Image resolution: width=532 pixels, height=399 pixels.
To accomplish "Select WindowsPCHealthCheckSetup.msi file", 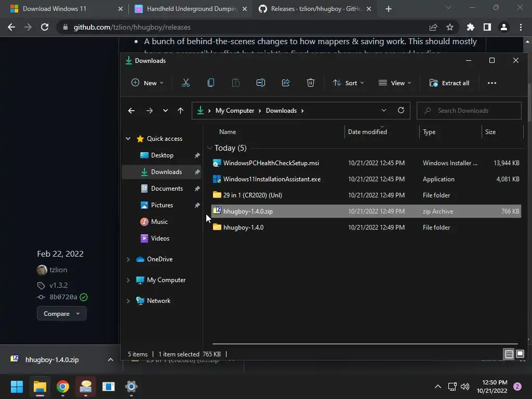I will [366, 163].
